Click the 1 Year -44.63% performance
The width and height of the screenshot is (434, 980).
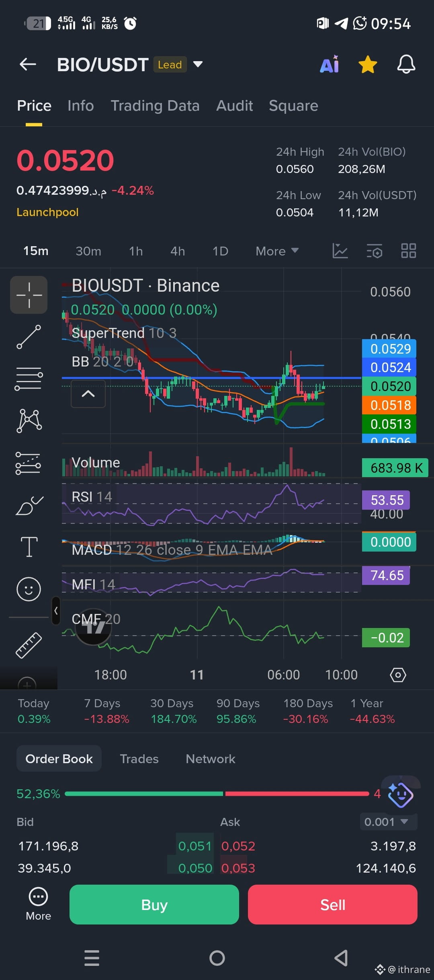(x=372, y=711)
